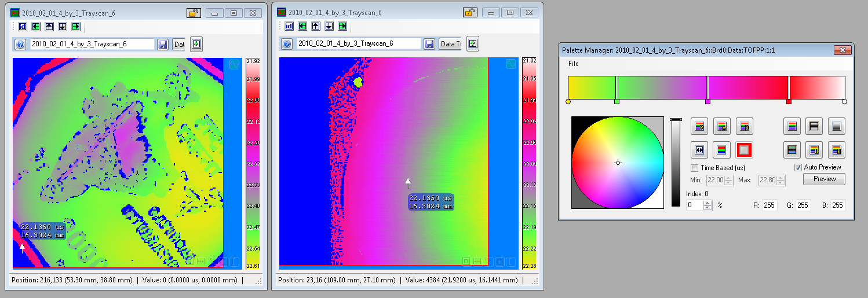This screenshot has width=868, height=298.
Task: Select the red-bordered gray square palette button
Action: (x=744, y=150)
